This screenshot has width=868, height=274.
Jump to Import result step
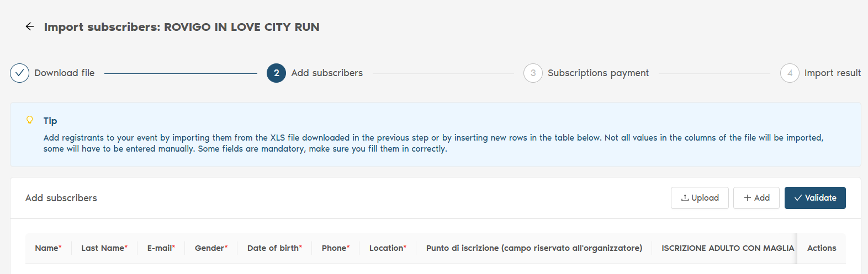tap(832, 73)
